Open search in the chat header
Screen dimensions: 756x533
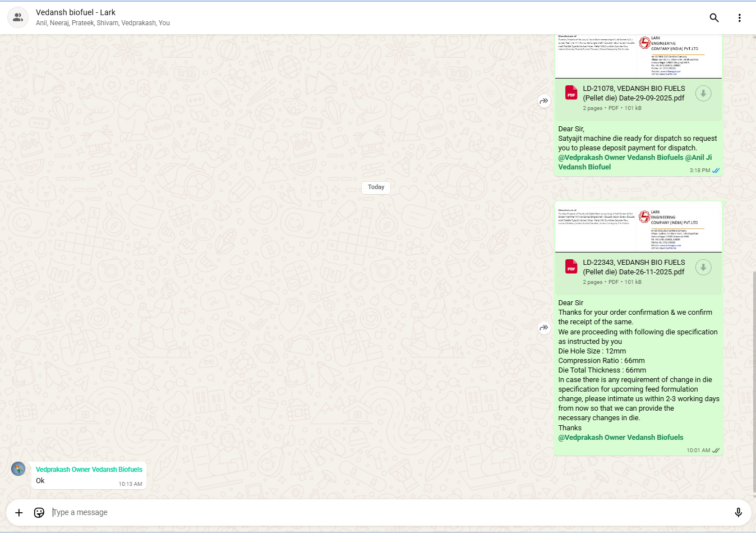coord(714,18)
